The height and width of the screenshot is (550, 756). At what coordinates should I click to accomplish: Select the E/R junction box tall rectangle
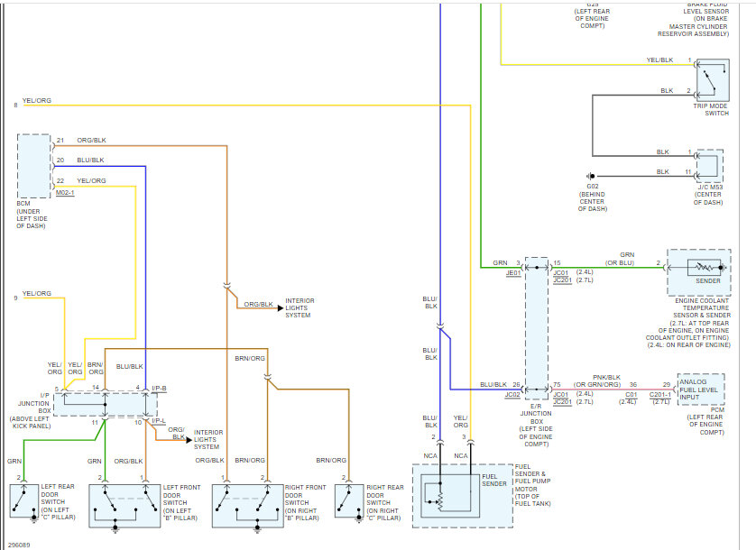point(537,328)
